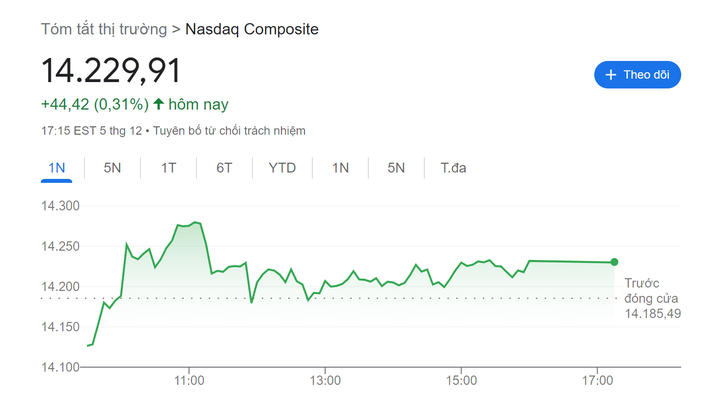
Task: Click the 14.300 price axis label
Action: (x=61, y=206)
